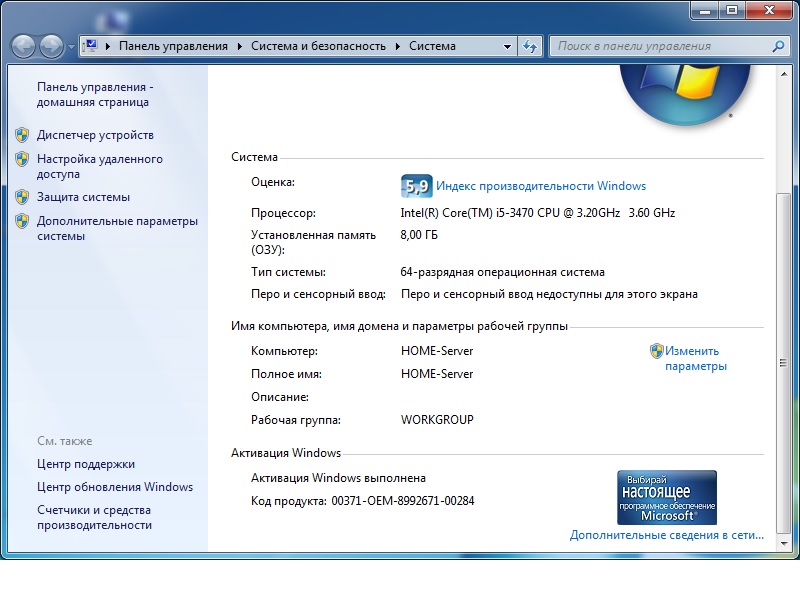
Task: Click the genuine Microsoft software badge
Action: [666, 498]
